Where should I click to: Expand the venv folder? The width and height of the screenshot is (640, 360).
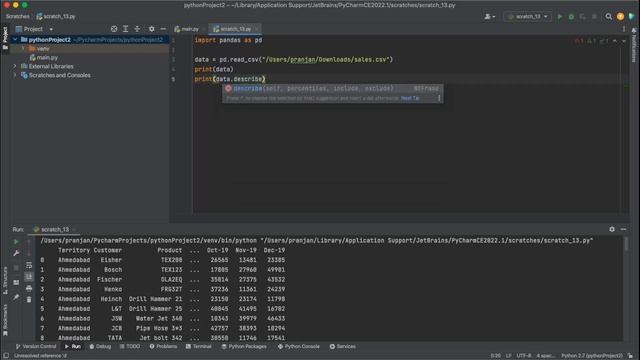(23, 49)
